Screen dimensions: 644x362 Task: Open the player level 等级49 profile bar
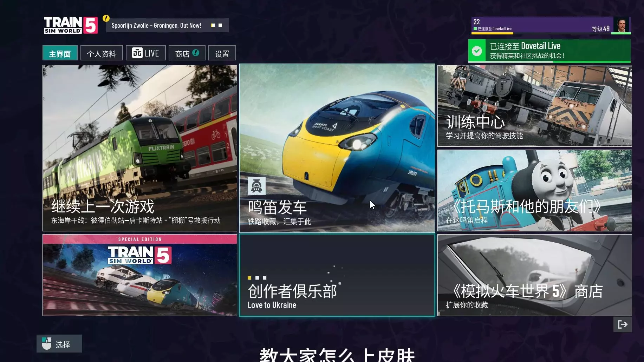point(551,25)
